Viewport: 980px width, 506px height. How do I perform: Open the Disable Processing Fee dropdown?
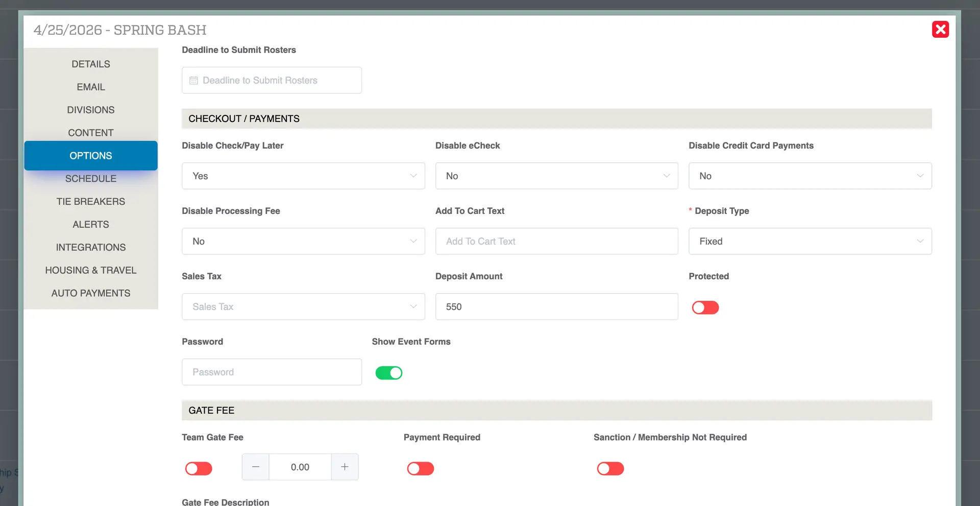click(303, 241)
